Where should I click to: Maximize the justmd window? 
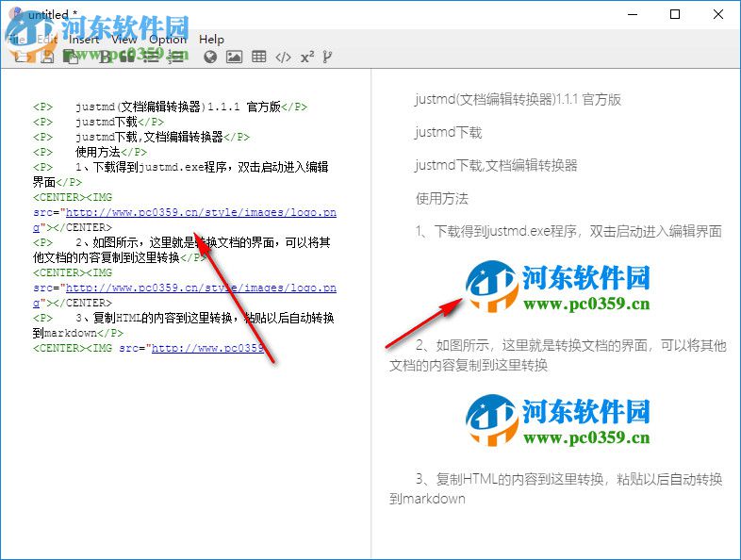(x=675, y=15)
